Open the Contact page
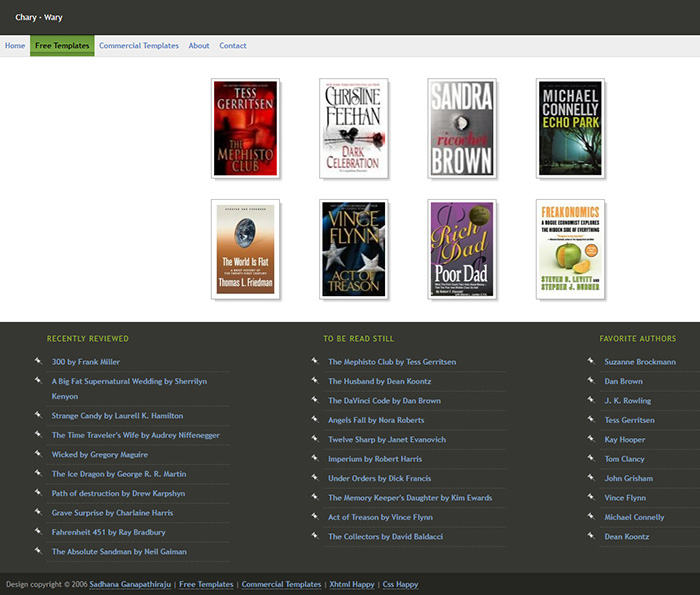 pos(233,46)
